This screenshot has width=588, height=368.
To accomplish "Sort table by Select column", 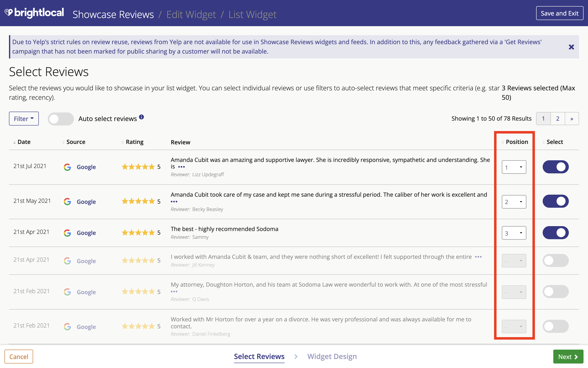I will pos(553,142).
